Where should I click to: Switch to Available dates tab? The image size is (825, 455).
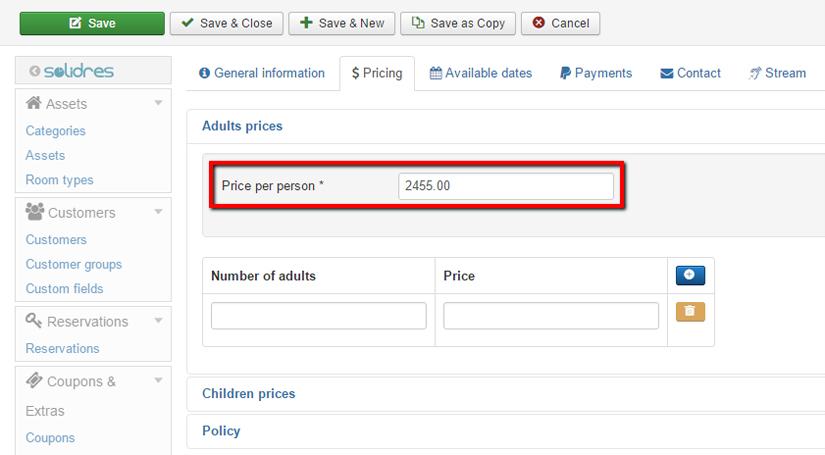click(480, 73)
